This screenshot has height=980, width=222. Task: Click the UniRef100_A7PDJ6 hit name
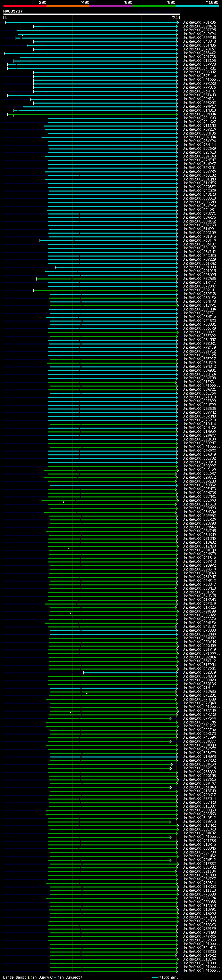coord(199,88)
